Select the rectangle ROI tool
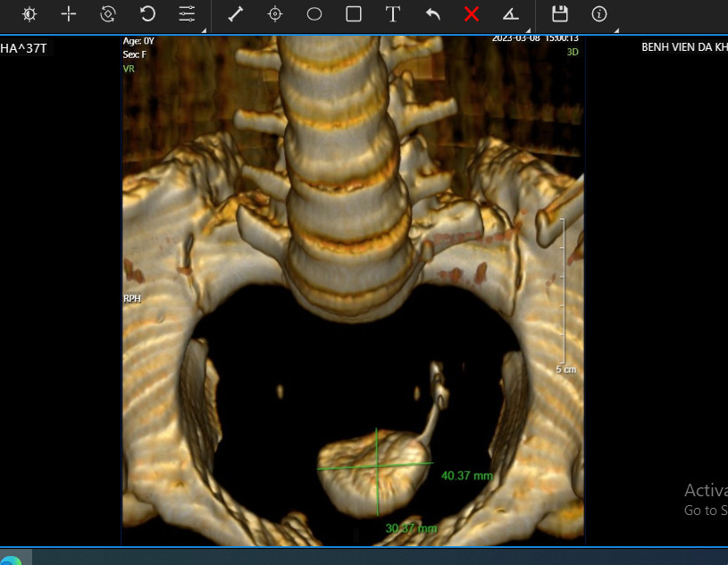 [x=354, y=14]
